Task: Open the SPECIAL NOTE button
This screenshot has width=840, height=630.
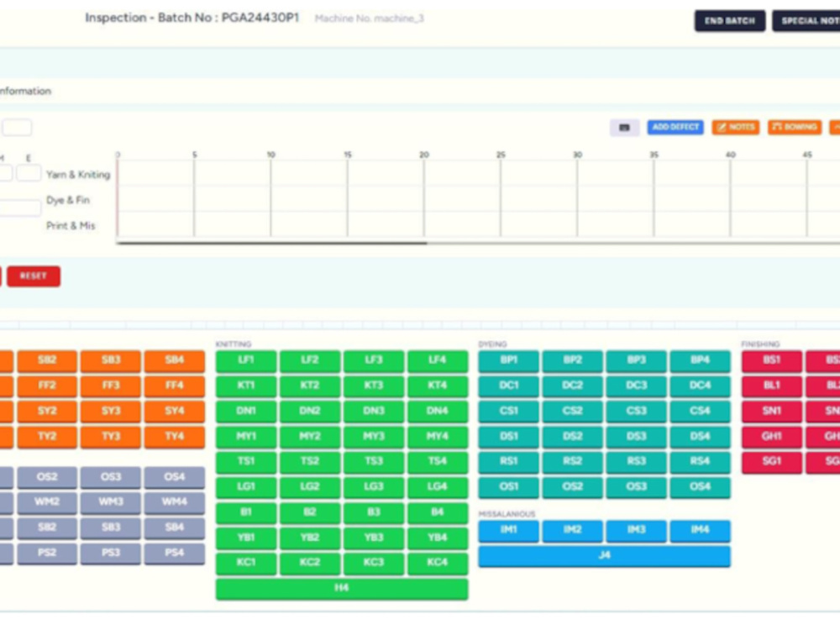Action: [806, 21]
